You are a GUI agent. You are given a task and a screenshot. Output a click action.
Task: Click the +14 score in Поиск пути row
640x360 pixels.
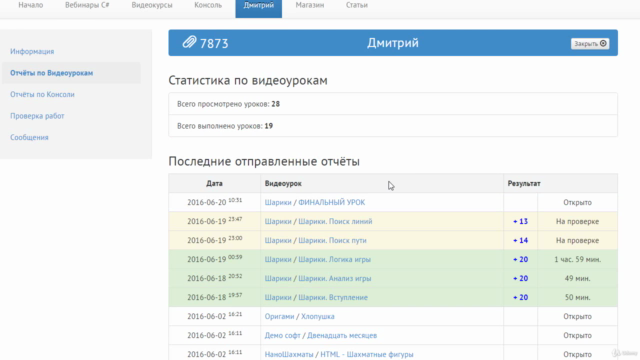tap(520, 240)
